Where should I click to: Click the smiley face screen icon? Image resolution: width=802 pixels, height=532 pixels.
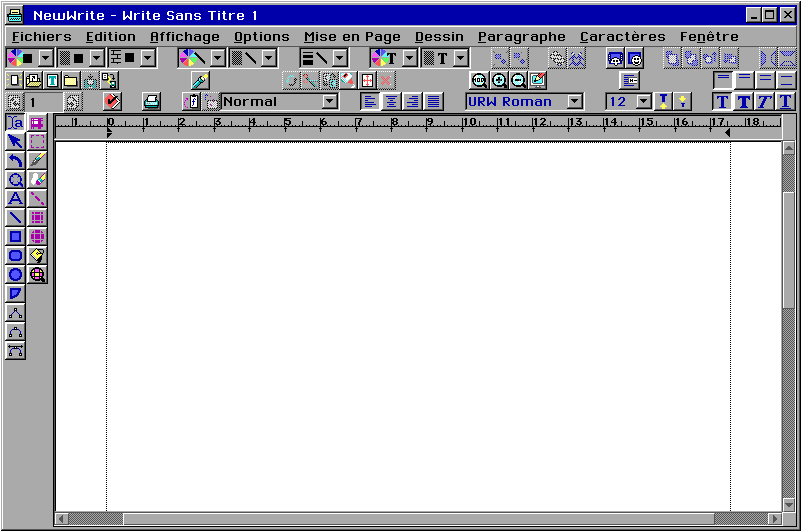tap(635, 59)
